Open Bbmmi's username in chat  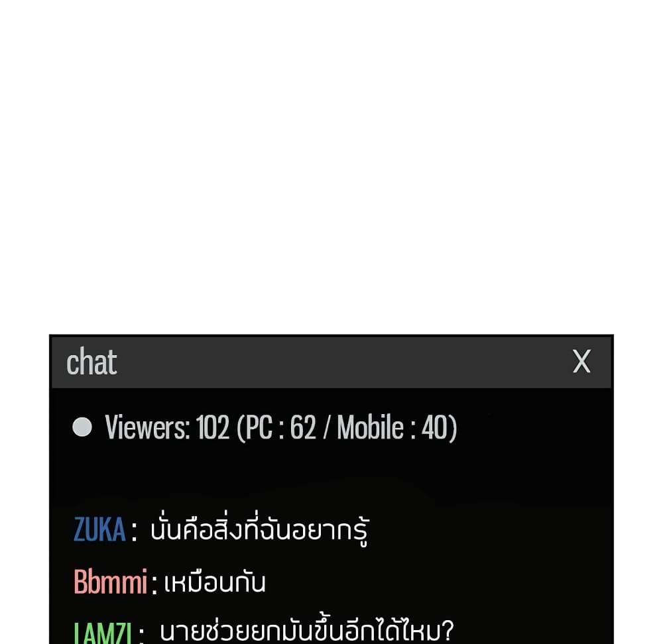[110, 582]
